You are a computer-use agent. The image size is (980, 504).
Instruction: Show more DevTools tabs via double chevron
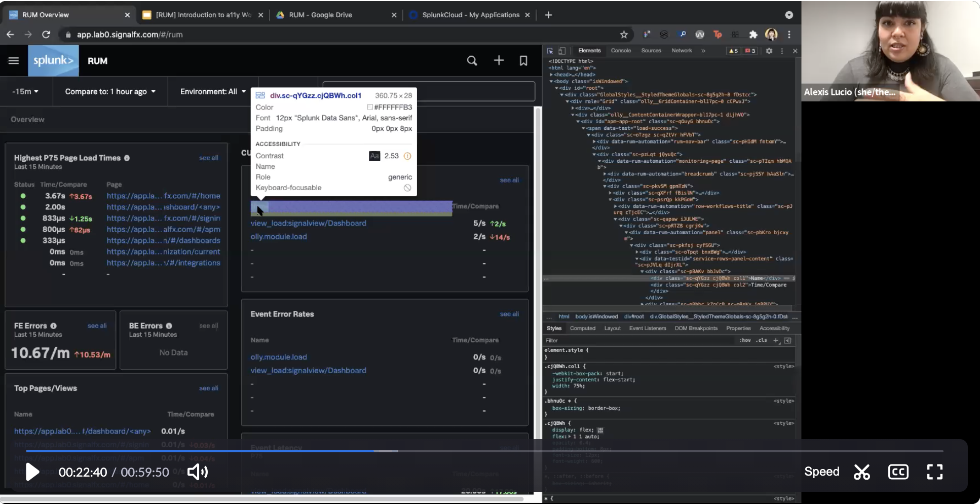pyautogui.click(x=703, y=51)
